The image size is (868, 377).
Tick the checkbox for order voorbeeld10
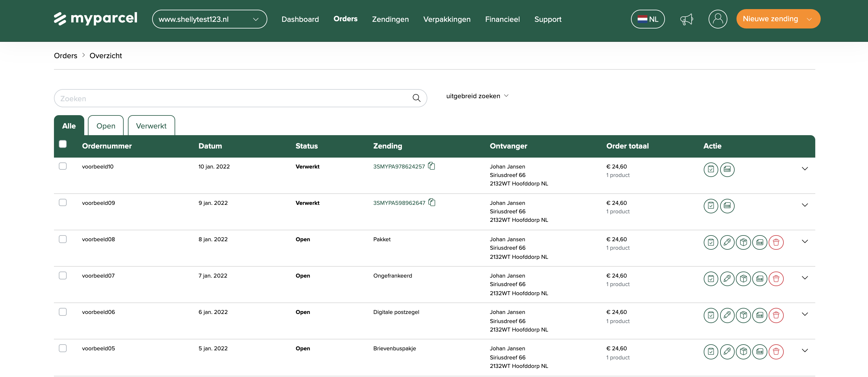63,166
